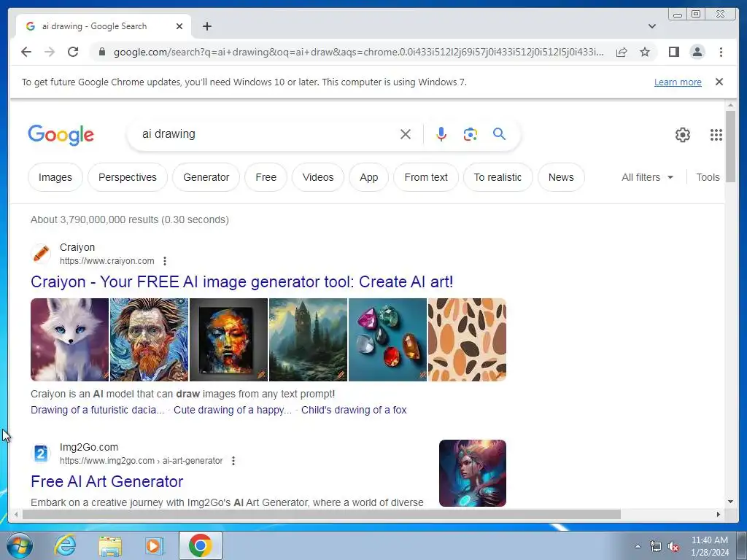Click the browser forward arrow

click(50, 52)
